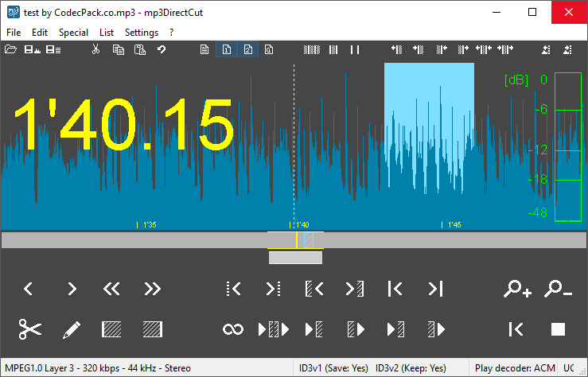Image resolution: width=588 pixels, height=377 pixels.
Task: Click the select-all icon with four hatched bars
Action: [312, 49]
